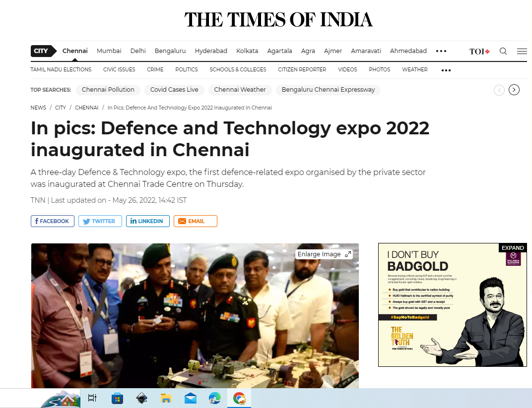This screenshot has height=408, width=532.
Task: Click the Chennai Pollution top search
Action: click(108, 90)
